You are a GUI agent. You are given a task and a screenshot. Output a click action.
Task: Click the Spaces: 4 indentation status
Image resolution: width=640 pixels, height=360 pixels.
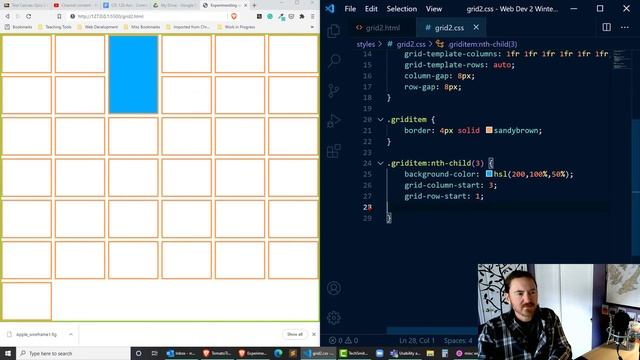458,340
